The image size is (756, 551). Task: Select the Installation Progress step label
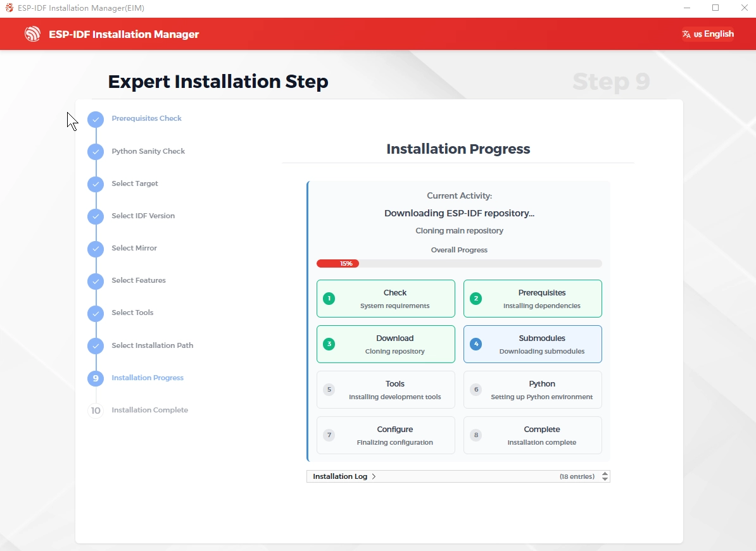(x=148, y=377)
